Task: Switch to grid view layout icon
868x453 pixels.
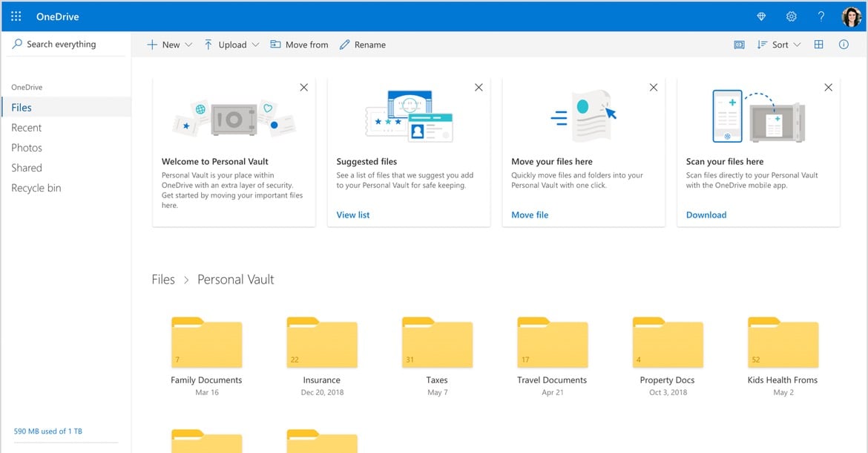Action: point(818,45)
